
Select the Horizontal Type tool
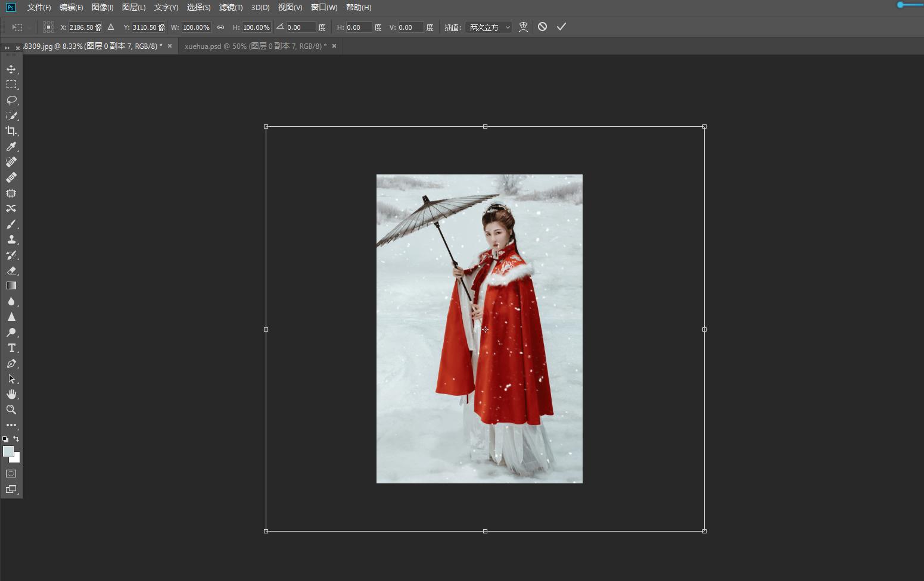point(11,348)
